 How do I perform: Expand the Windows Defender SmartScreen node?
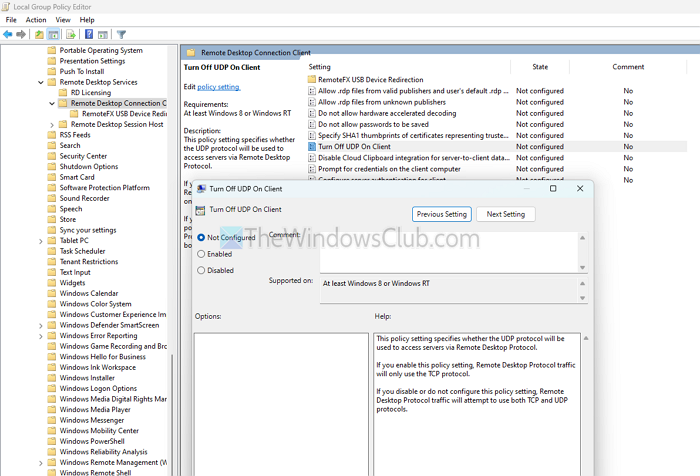pos(41,326)
